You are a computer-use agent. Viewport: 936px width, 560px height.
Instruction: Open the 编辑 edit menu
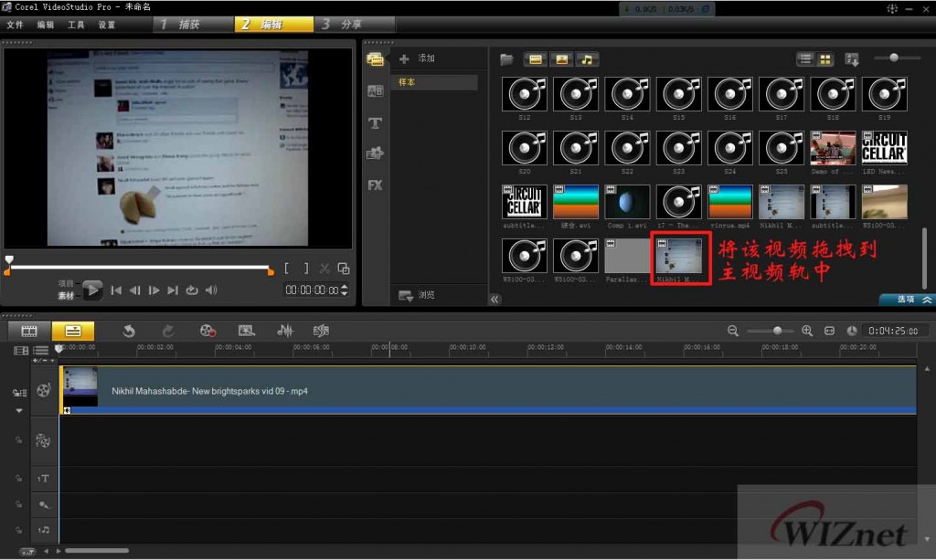46,25
